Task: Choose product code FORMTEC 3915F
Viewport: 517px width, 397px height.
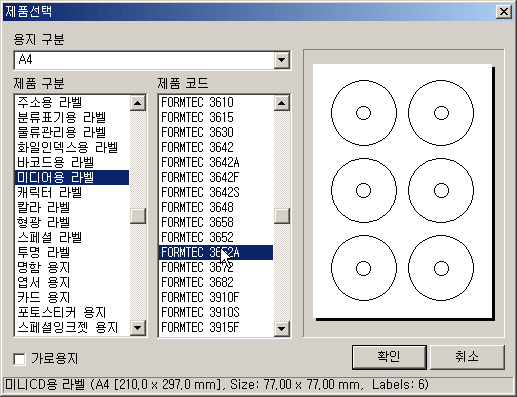Action: tap(216, 327)
